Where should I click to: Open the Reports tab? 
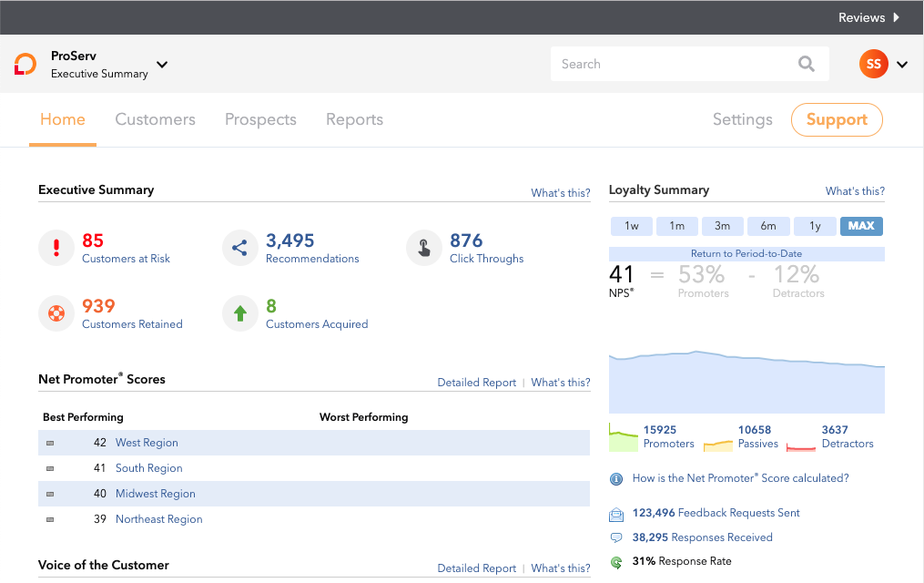355,119
